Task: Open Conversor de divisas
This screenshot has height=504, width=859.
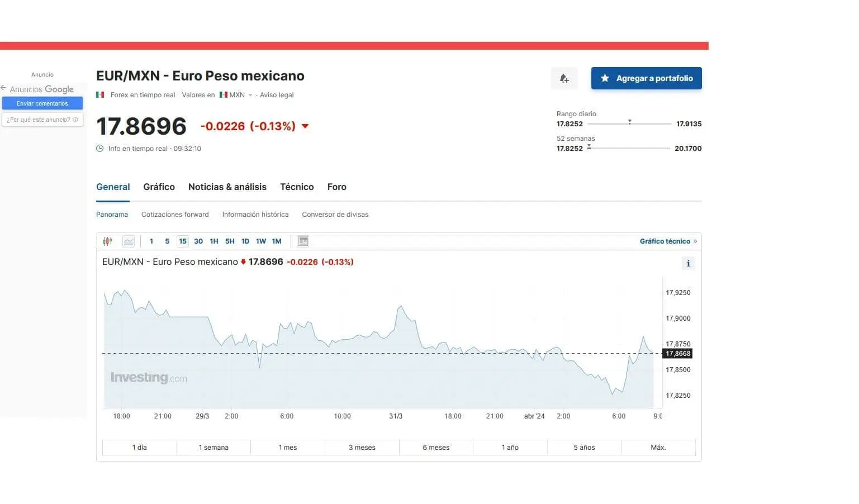Action: pos(335,215)
